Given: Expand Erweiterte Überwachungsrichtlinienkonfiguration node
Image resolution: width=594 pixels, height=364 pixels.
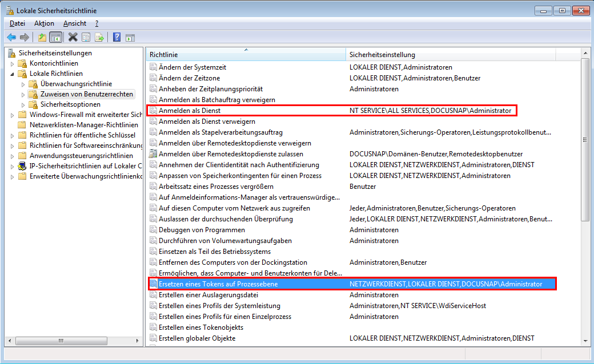Looking at the screenshot, I should (12, 176).
